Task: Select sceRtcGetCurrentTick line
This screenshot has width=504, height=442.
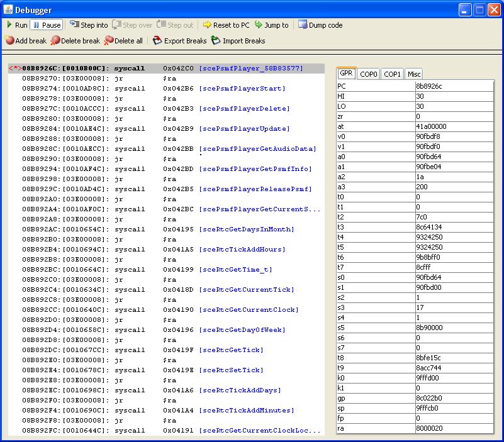Action: [x=166, y=290]
